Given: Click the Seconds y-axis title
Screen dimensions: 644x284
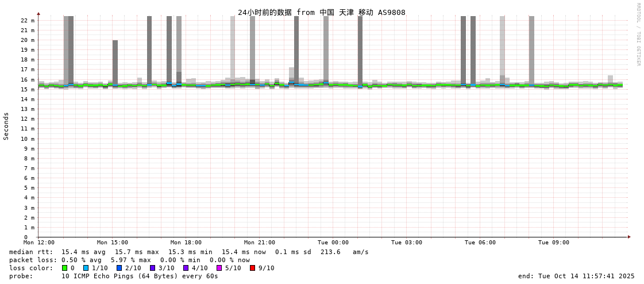Looking at the screenshot, I should coord(6,126).
